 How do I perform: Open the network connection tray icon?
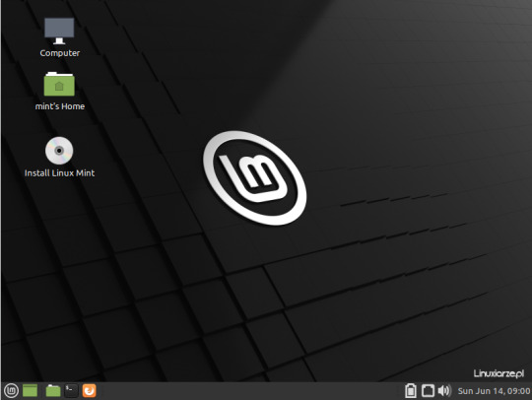[x=428, y=390]
